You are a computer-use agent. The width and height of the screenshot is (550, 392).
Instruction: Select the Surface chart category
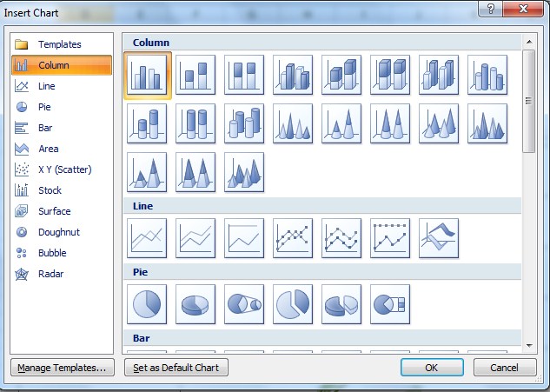62,211
